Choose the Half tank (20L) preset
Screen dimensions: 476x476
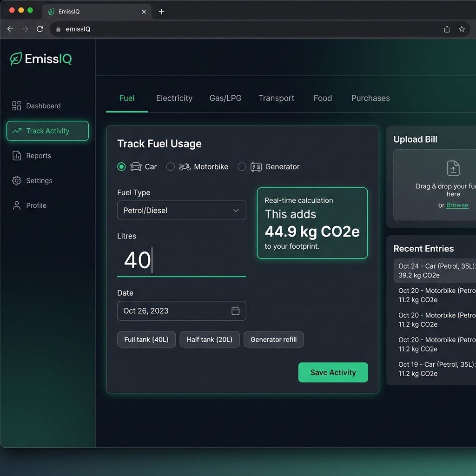209,340
